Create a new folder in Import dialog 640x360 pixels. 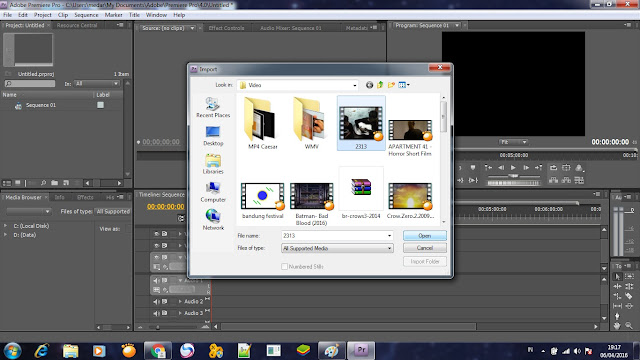(391, 85)
